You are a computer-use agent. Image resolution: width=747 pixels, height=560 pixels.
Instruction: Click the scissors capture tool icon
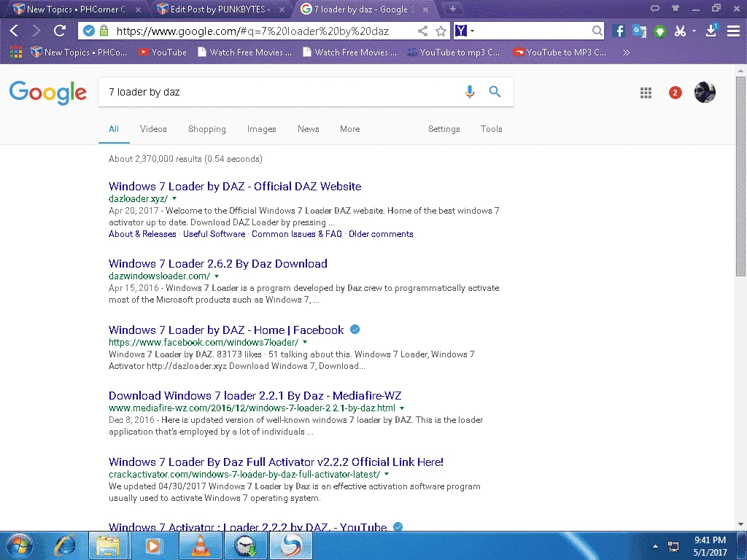click(x=680, y=31)
